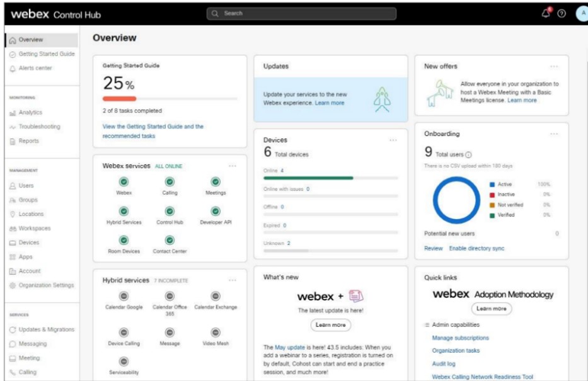The height and width of the screenshot is (381, 588).
Task: Click Learn more button in What's new
Action: coord(330,325)
